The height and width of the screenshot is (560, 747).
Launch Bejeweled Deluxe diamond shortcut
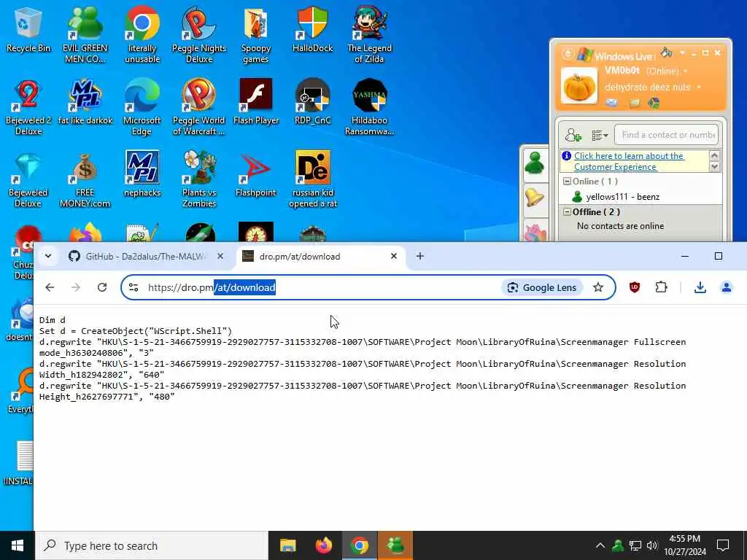(28, 179)
